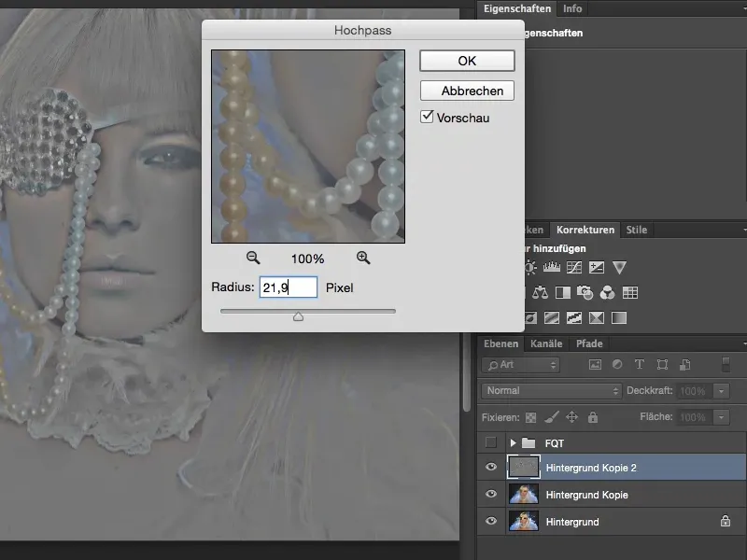Click the FQT group folder icon
Viewport: 747px width, 560px height.
[529, 442]
